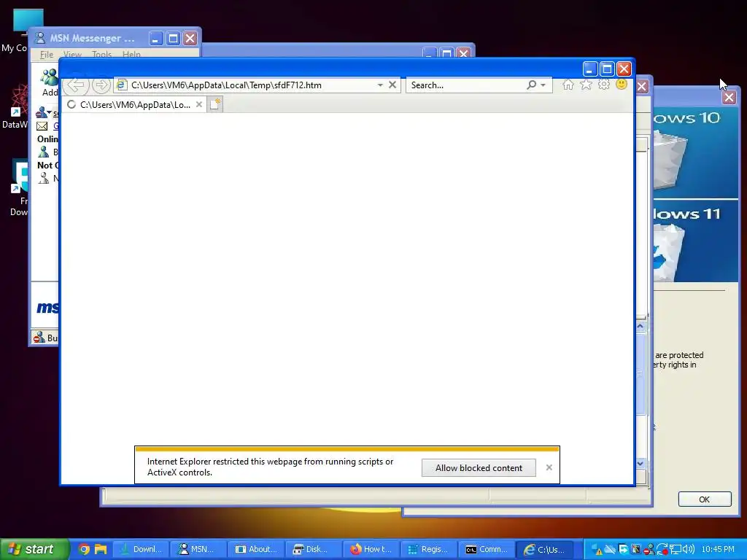This screenshot has height=560, width=747.
Task: Switch to MSN... taskbar button
Action: coord(198,549)
